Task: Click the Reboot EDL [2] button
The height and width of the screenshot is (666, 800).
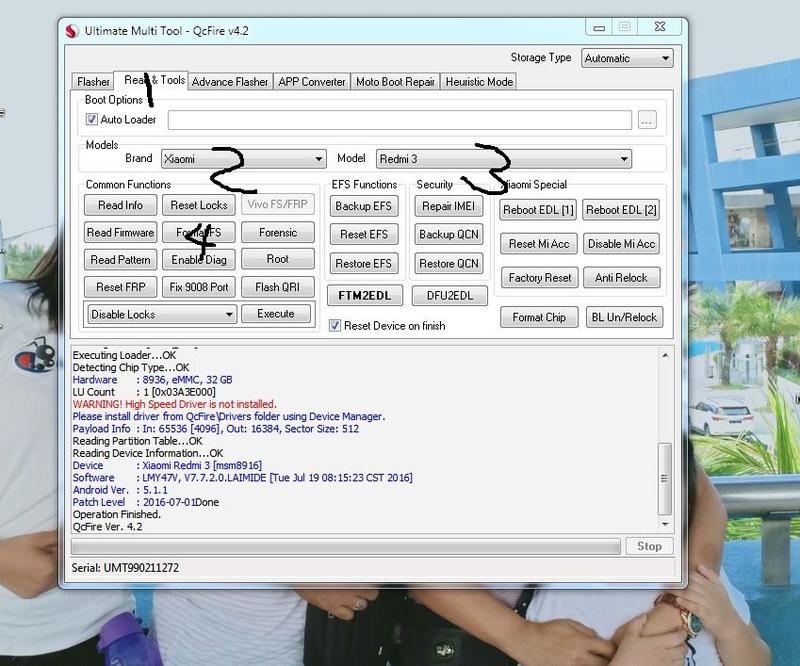Action: tap(621, 210)
